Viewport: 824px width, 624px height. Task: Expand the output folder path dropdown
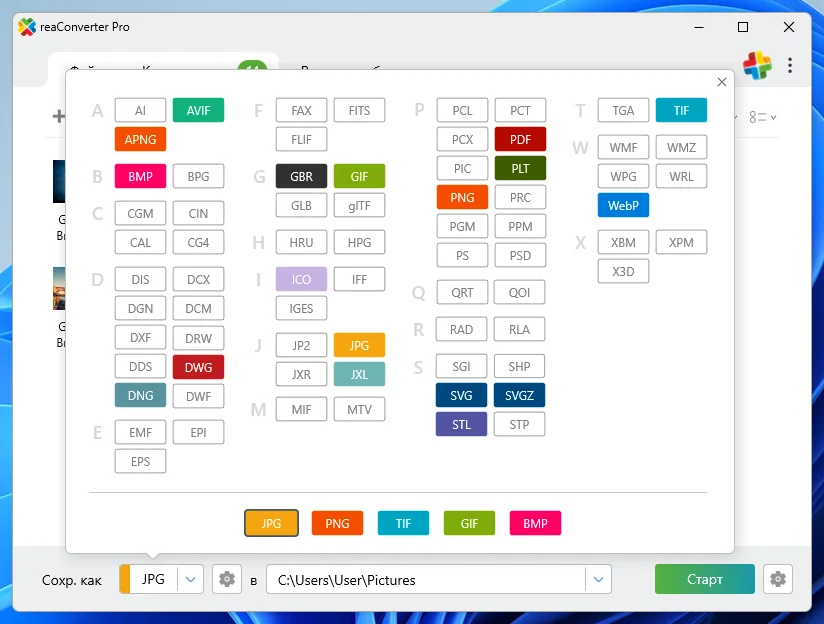click(598, 579)
